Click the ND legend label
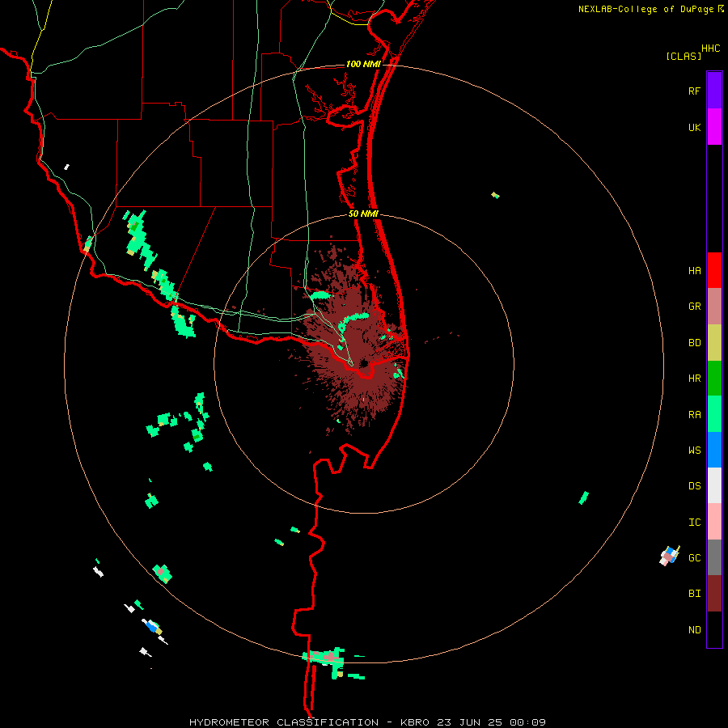The width and height of the screenshot is (728, 728). 694,629
